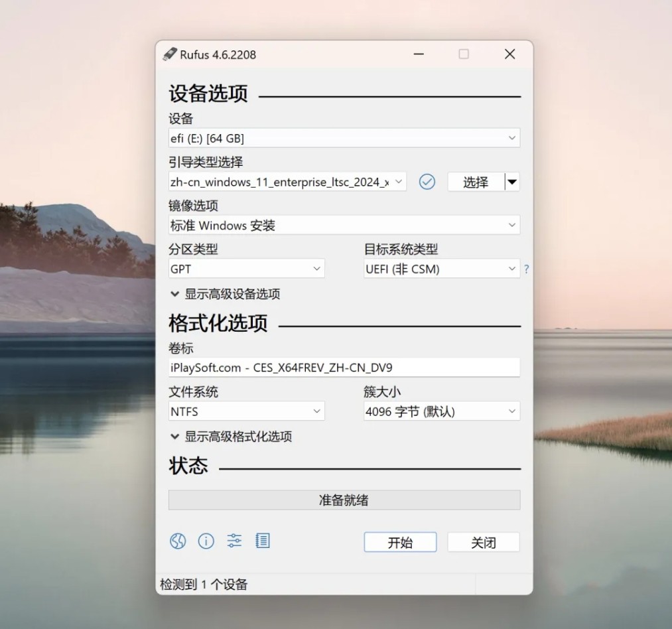This screenshot has height=629, width=672.
Task: Click the 引导类型选择 label
Action: [206, 162]
